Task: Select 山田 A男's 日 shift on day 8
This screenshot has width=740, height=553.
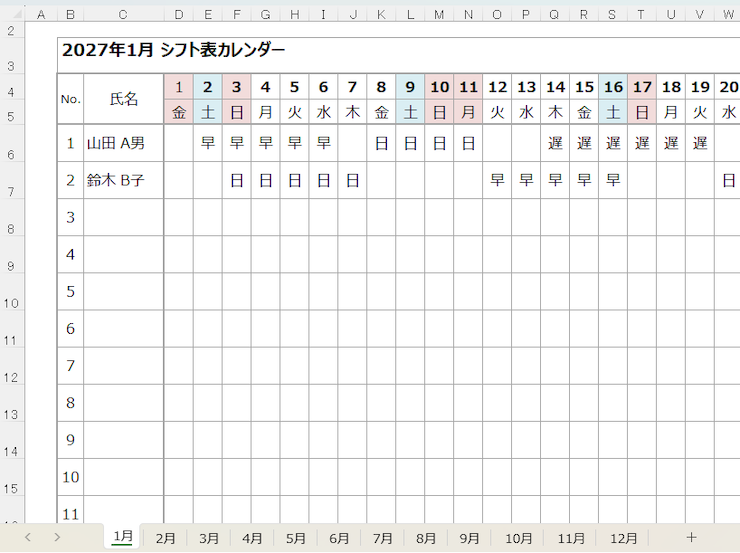Action: click(381, 143)
